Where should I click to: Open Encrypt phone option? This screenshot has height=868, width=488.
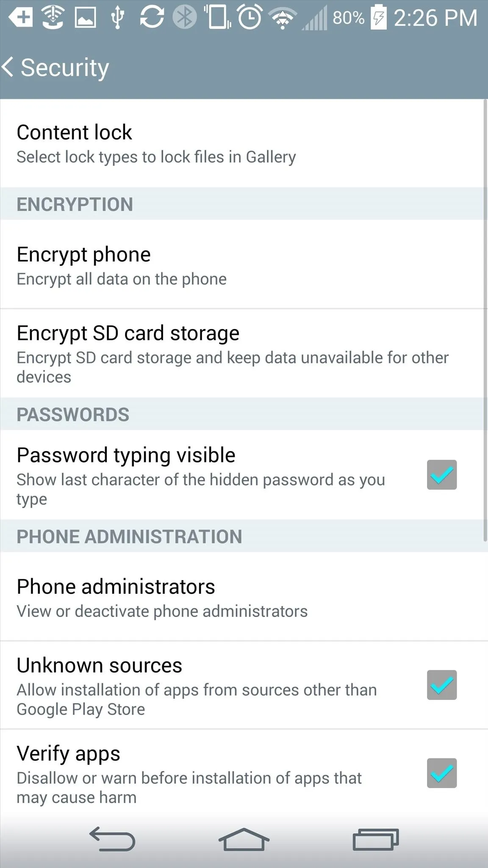click(x=241, y=264)
